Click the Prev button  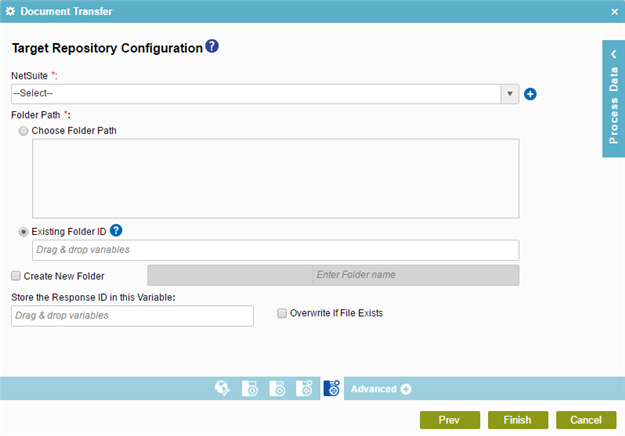[x=450, y=420]
